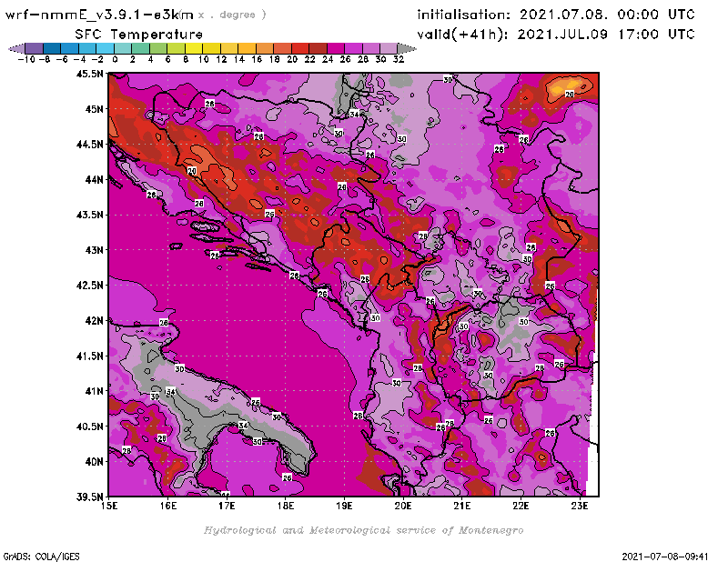Click the '45N' latitude label
This screenshot has height=562, width=728.
pyautogui.click(x=94, y=109)
